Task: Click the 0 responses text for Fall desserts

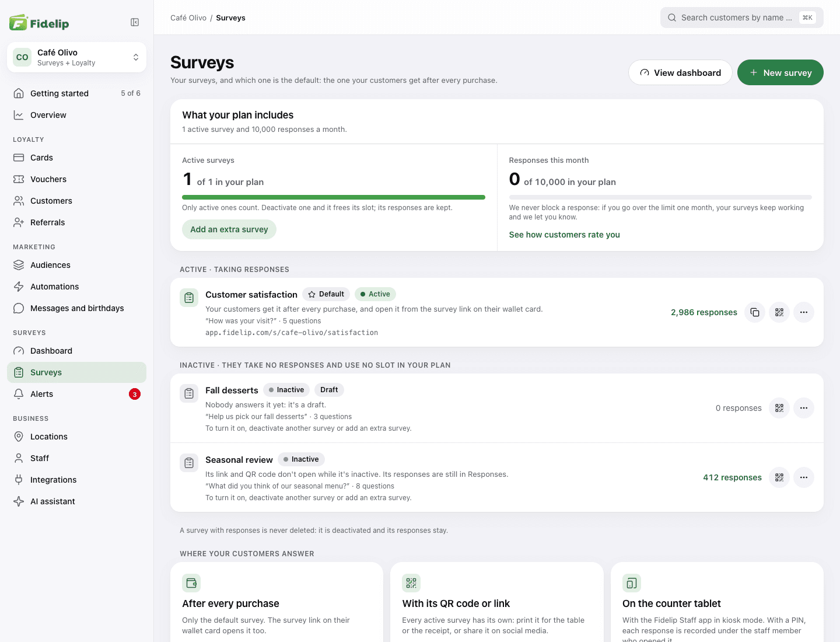Action: (x=738, y=408)
